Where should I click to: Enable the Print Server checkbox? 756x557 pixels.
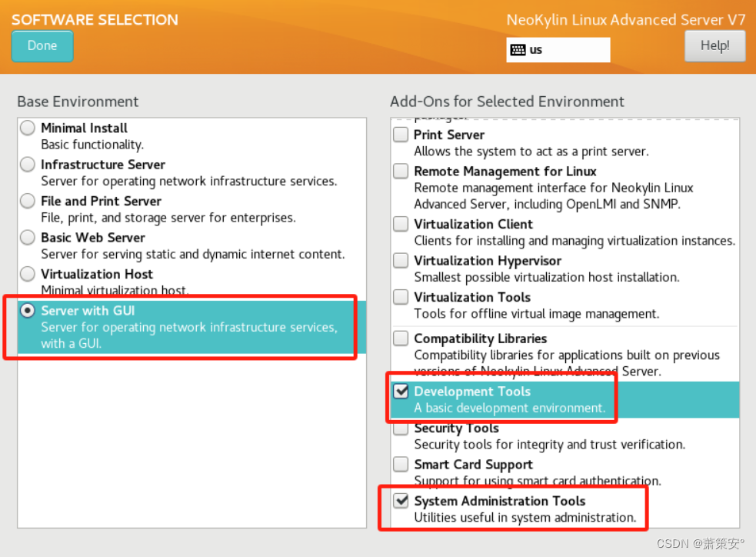[401, 134]
